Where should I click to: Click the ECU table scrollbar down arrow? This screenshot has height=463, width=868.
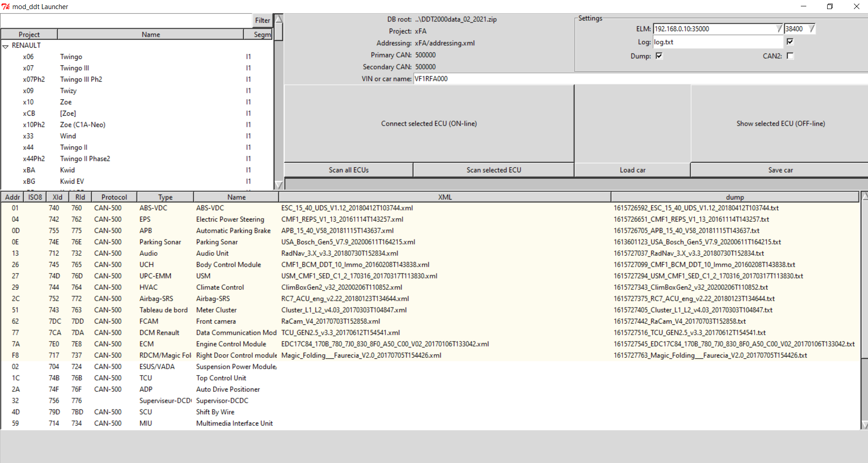click(x=864, y=425)
